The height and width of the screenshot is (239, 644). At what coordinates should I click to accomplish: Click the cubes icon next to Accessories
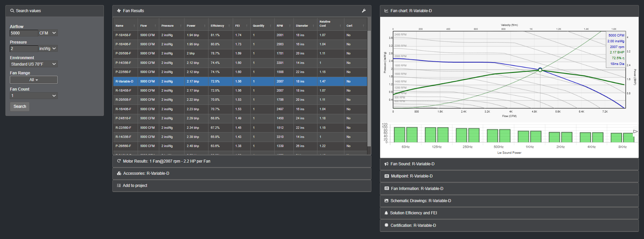(x=119, y=173)
